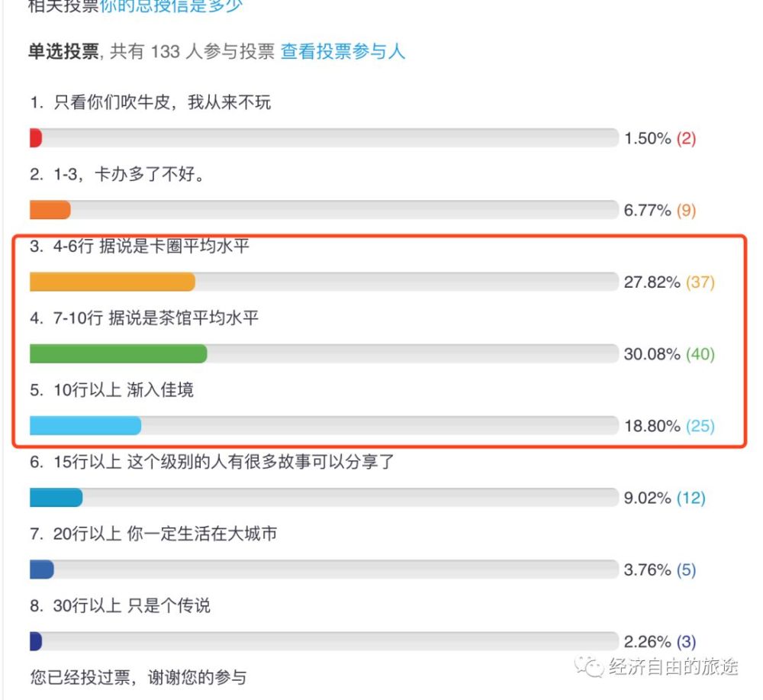Click the orange bar for option 2

tap(50, 210)
